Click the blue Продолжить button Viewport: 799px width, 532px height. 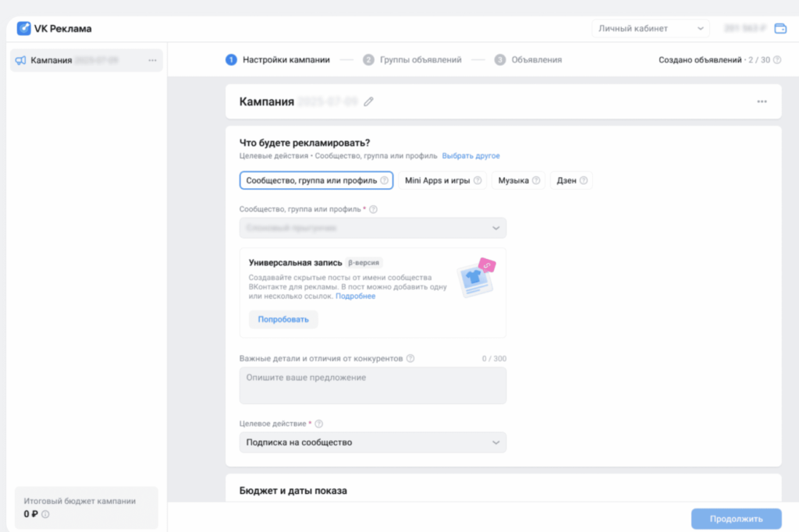point(734,519)
